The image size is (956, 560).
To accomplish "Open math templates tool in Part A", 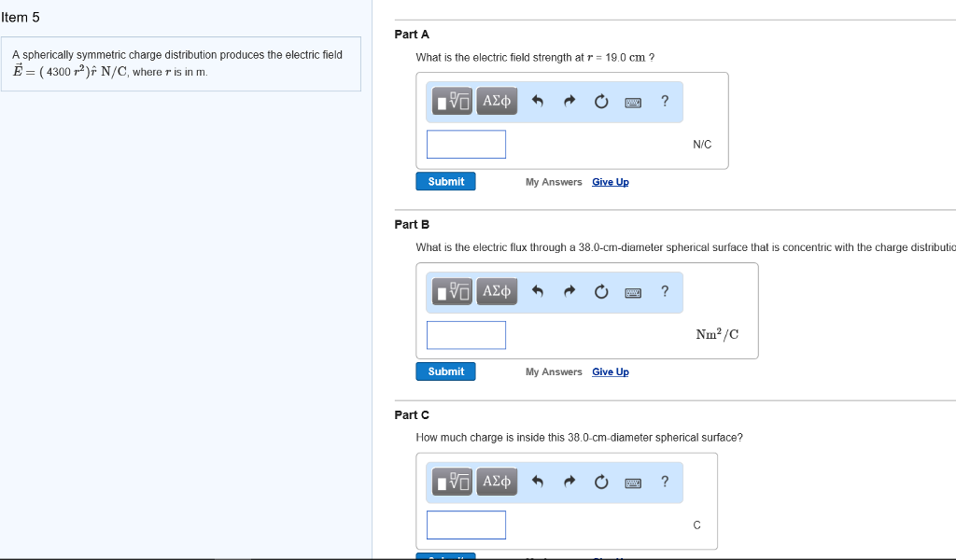I will (453, 102).
